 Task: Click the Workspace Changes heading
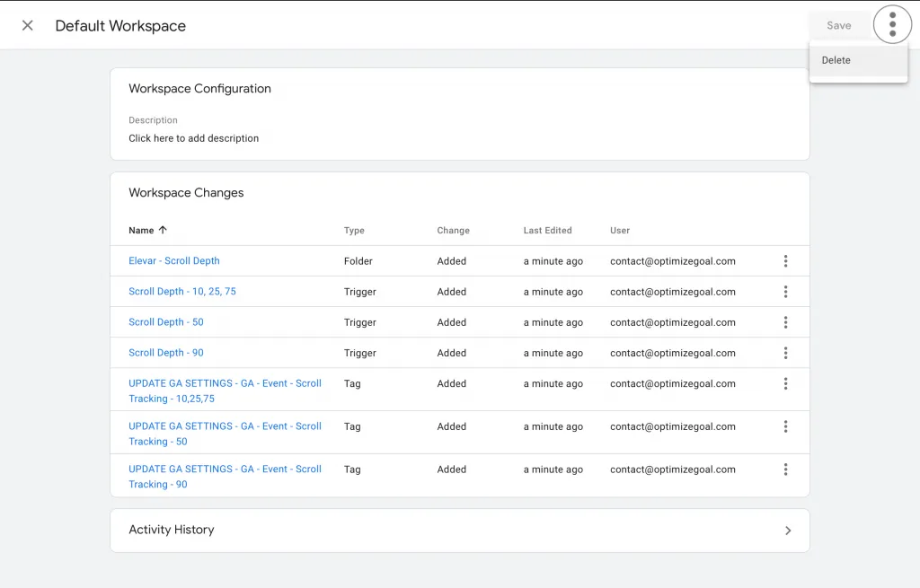pos(186,193)
